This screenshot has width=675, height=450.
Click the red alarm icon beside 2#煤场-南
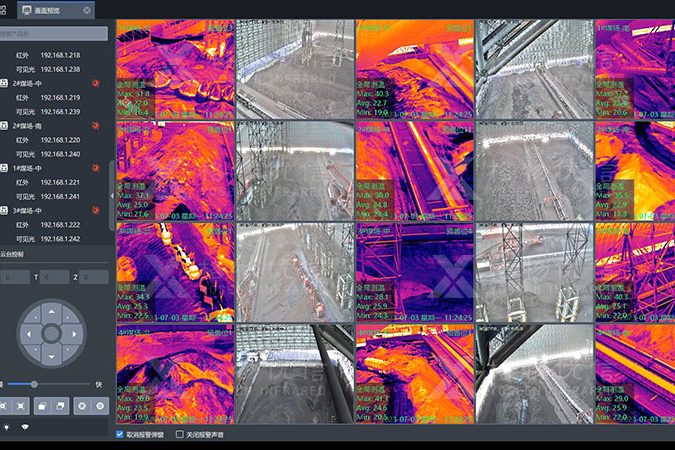pos(96,126)
